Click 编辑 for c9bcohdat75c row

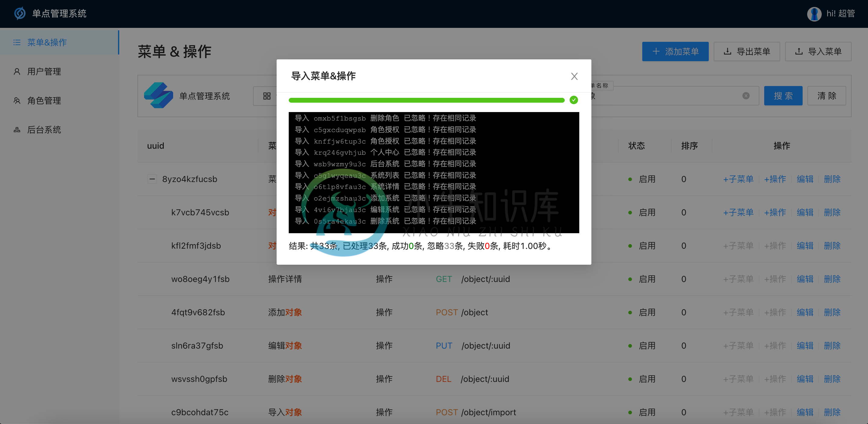click(805, 412)
